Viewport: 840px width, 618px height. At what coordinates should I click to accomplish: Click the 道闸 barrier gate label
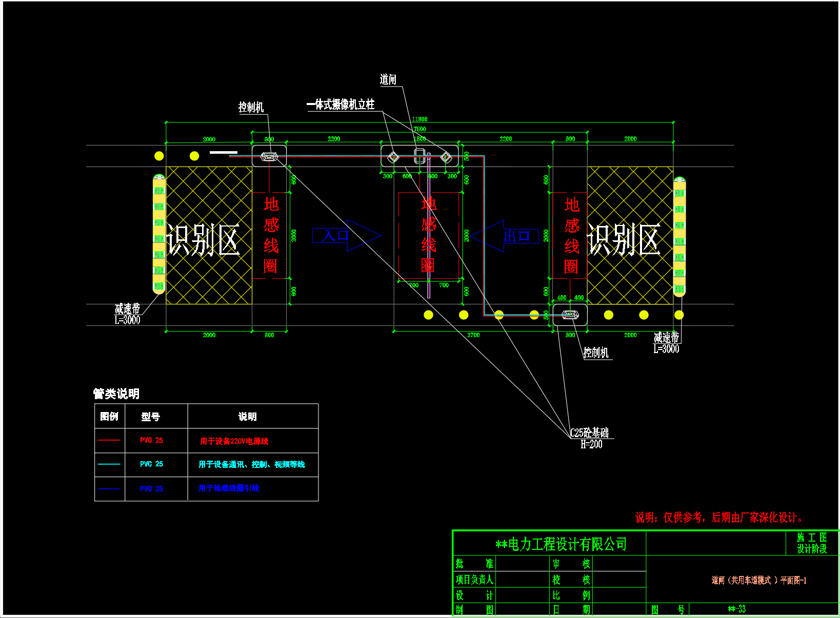388,79
